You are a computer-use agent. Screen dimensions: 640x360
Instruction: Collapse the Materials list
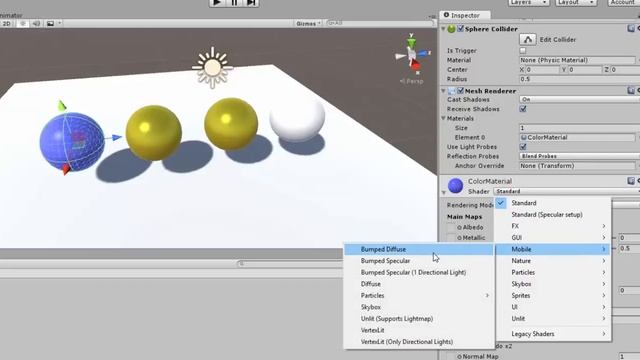(x=443, y=118)
